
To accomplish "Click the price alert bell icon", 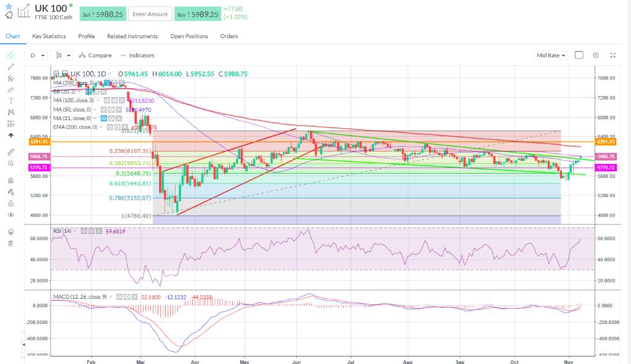I will point(9,15).
